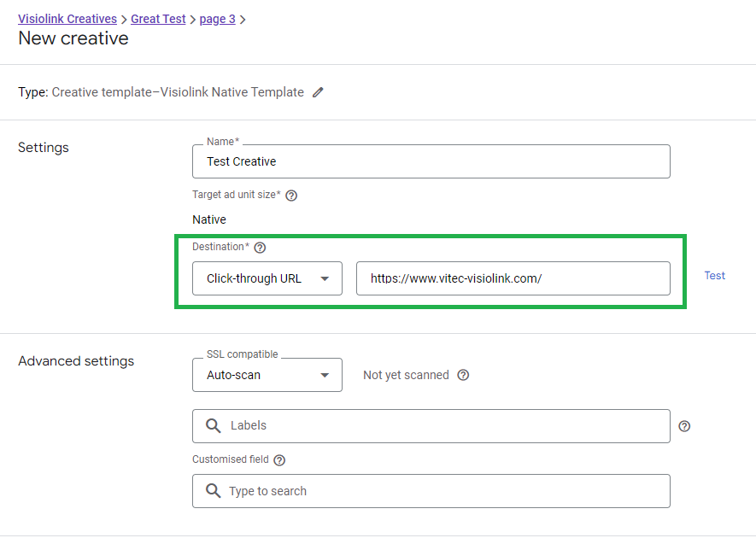
Task: Click magnifier icon in Type to search
Action: (x=213, y=491)
